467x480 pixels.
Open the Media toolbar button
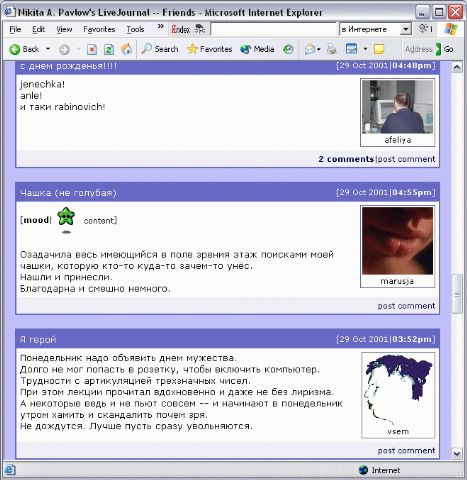click(x=257, y=49)
